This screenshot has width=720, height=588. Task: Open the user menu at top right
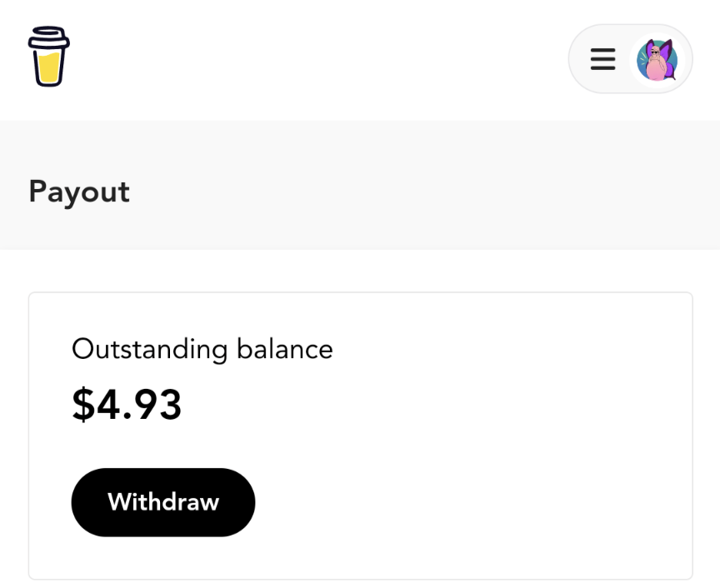(x=631, y=59)
